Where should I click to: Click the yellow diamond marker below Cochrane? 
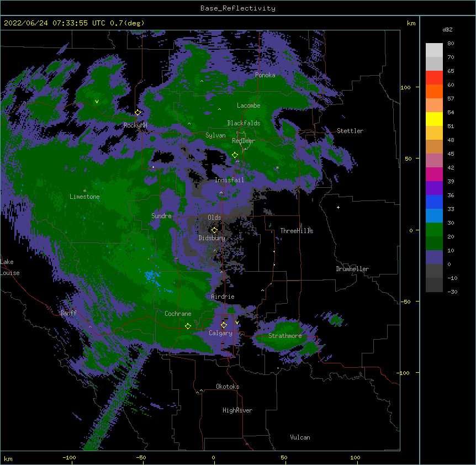[x=188, y=326]
